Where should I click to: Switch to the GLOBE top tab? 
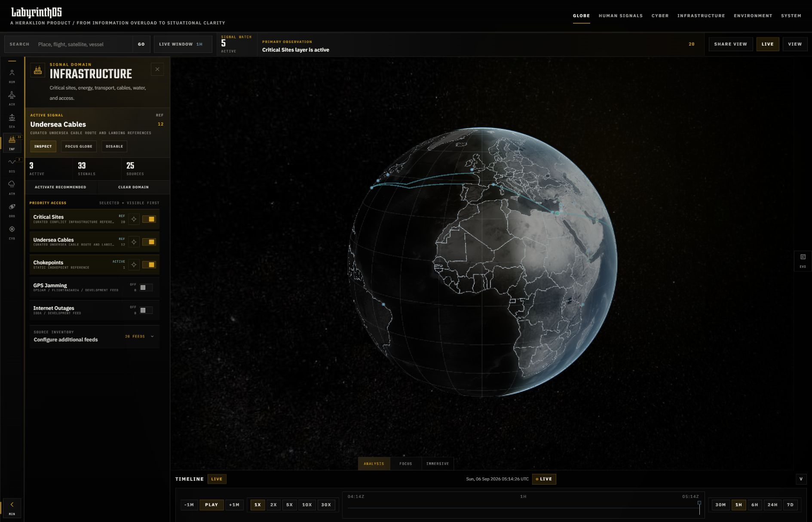[x=581, y=16]
